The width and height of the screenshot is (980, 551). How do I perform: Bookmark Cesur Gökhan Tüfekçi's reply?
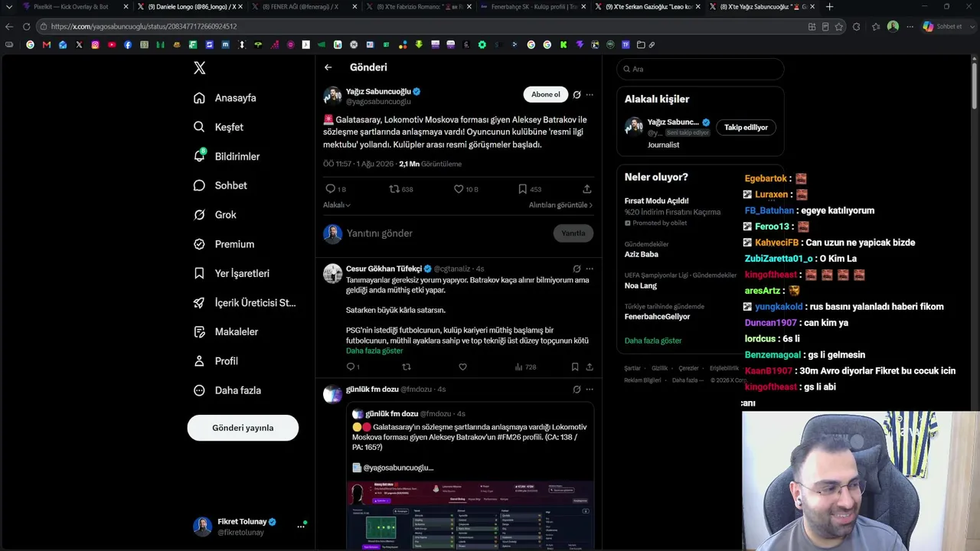[575, 367]
